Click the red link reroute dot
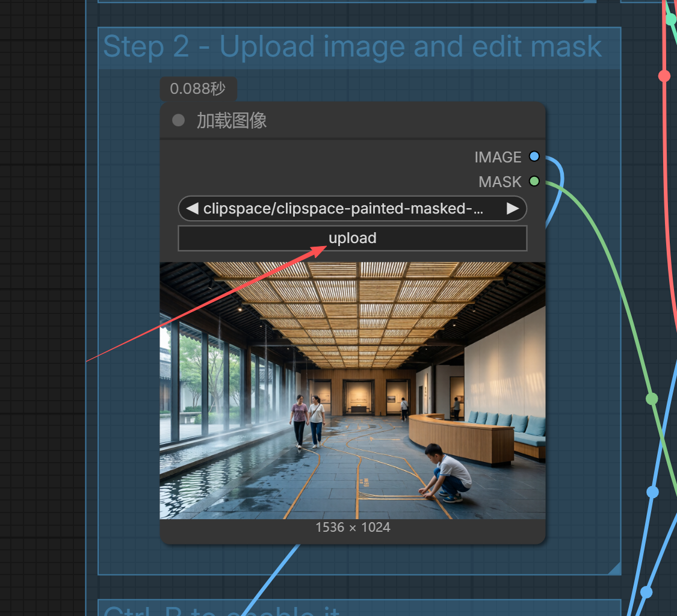This screenshot has width=677, height=616. [664, 76]
